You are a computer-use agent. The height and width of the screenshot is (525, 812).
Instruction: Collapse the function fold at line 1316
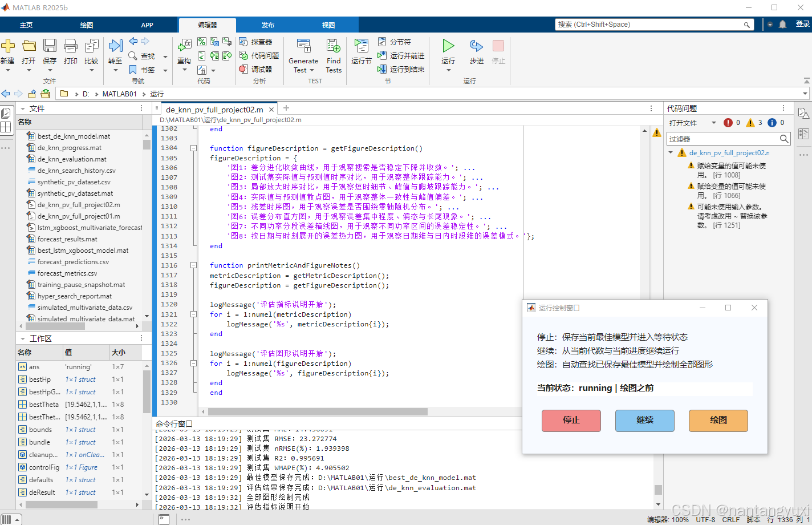coord(193,265)
